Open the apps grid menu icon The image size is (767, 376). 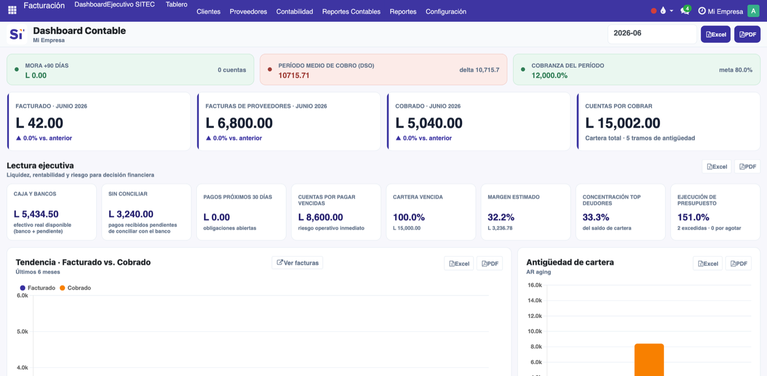click(x=12, y=10)
